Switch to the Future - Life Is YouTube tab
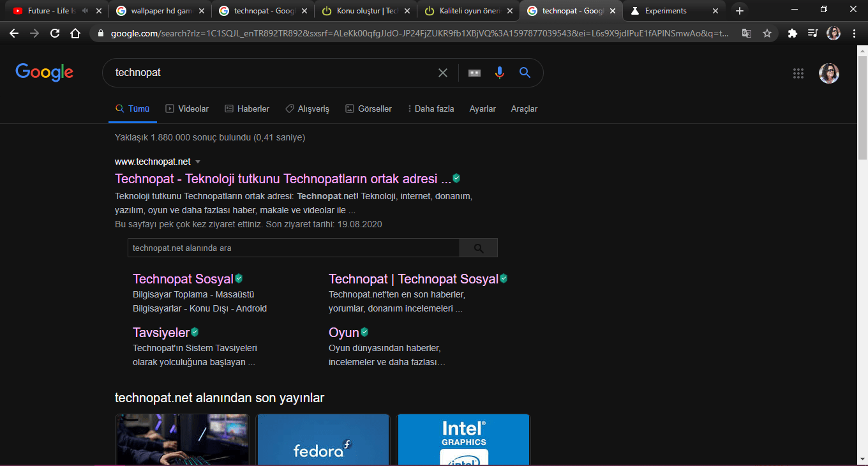The height and width of the screenshot is (466, 868). 56,11
